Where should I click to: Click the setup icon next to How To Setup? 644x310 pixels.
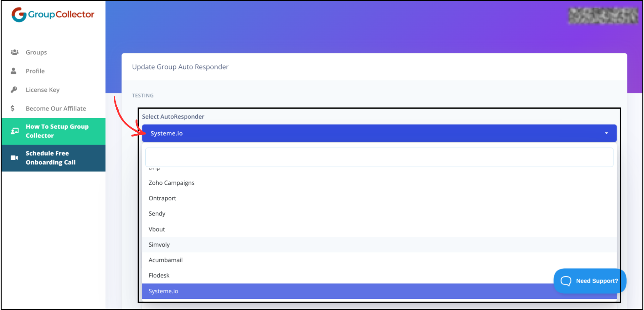coord(14,131)
